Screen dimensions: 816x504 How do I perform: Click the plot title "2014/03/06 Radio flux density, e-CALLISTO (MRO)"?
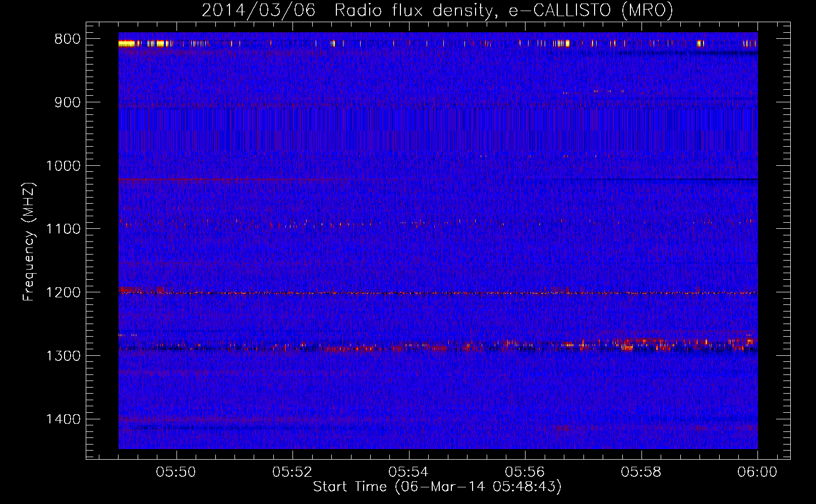pyautogui.click(x=437, y=10)
